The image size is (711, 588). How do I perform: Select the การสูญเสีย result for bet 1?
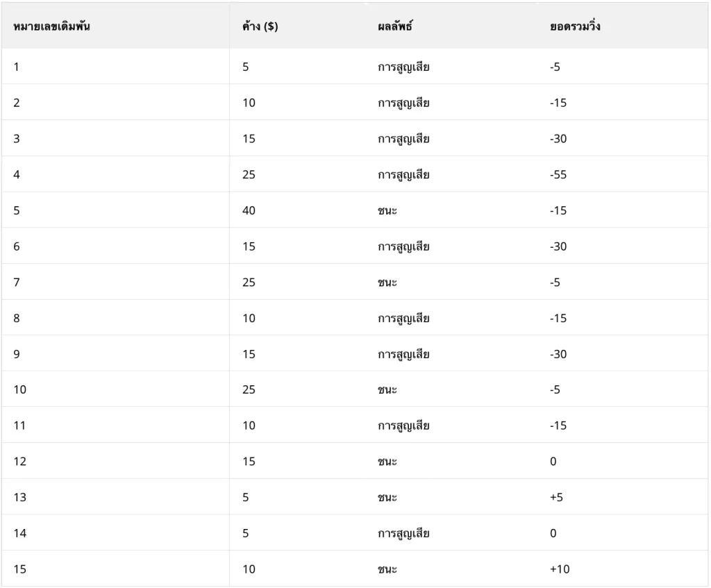(x=403, y=67)
